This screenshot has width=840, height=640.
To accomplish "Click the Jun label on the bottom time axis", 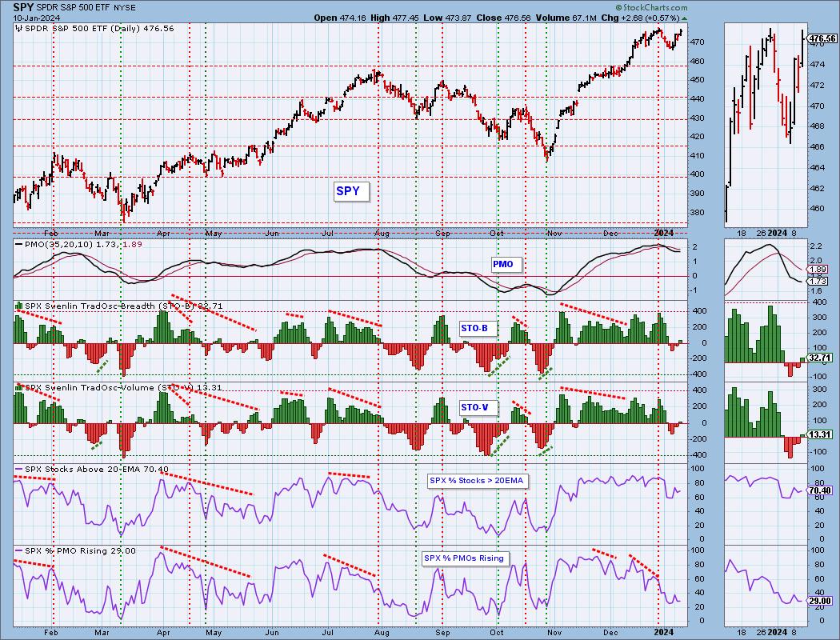I will (x=272, y=633).
